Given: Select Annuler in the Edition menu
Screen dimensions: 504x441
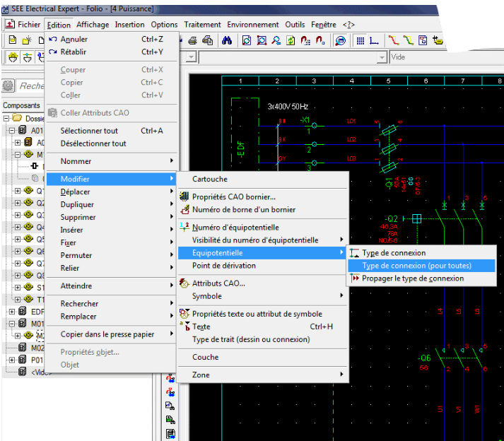Looking at the screenshot, I should [x=112, y=39].
